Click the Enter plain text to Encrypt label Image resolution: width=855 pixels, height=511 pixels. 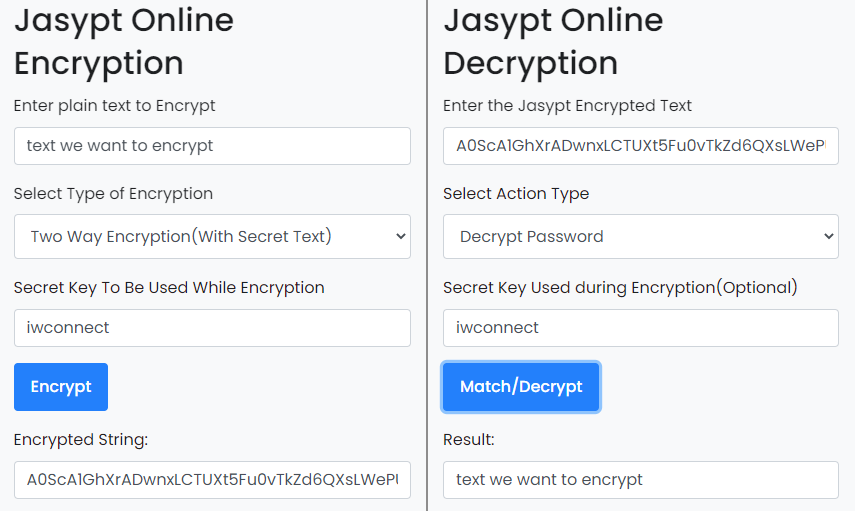pyautogui.click(x=115, y=106)
